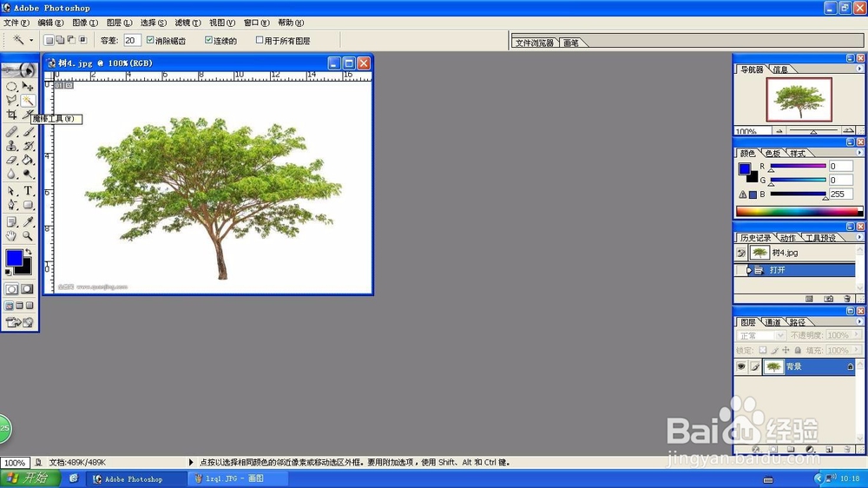
Task: Open the 图像 menu
Action: point(85,23)
